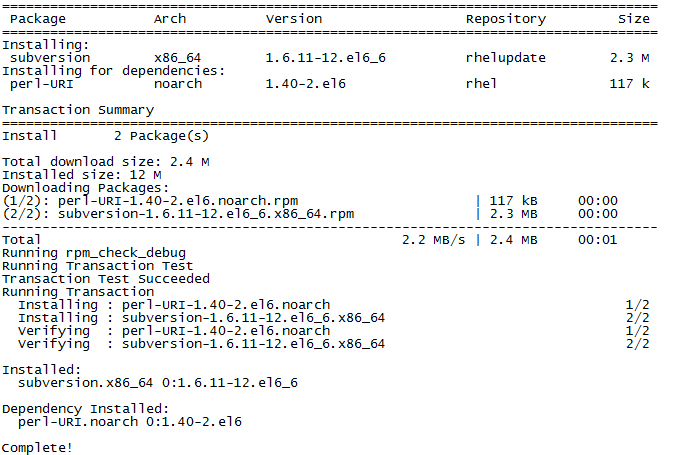Click the Package column header
This screenshot has width=675, height=455.
(x=38, y=19)
